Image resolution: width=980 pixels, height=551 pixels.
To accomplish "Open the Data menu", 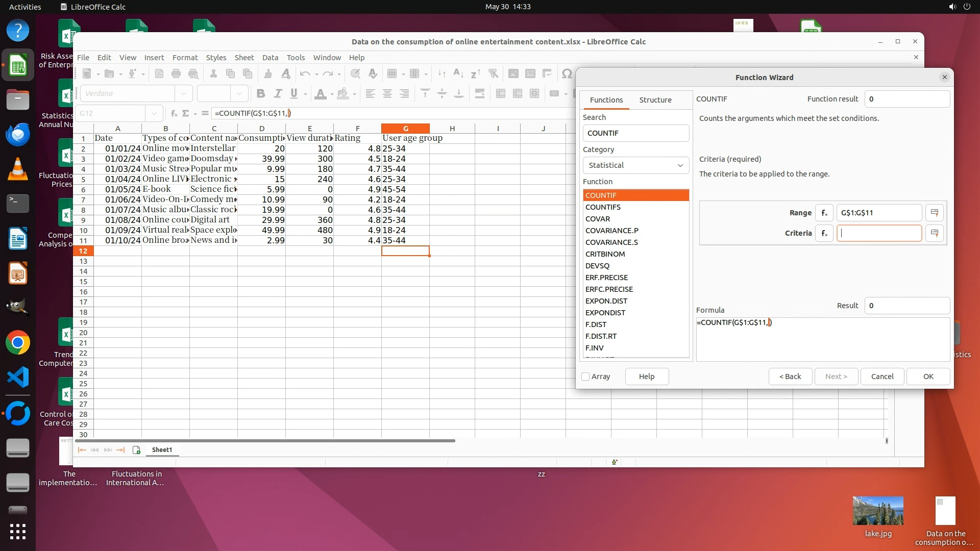I will pyautogui.click(x=270, y=57).
